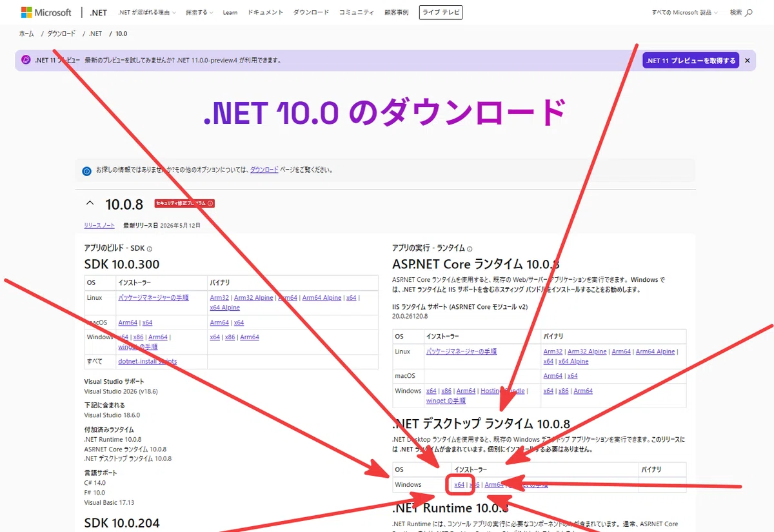Click the IIS module version 20.0.26120.8
The width and height of the screenshot is (774, 532).
tap(410, 317)
